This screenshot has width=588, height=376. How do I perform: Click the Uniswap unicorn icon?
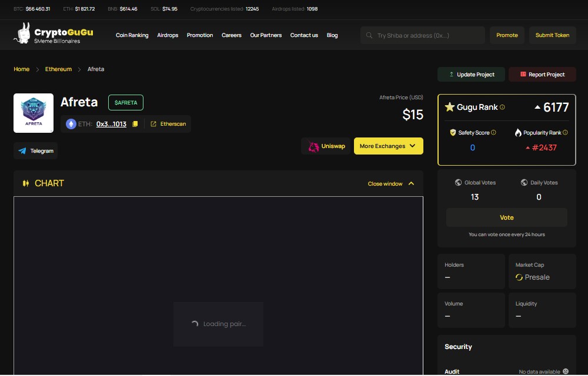313,146
